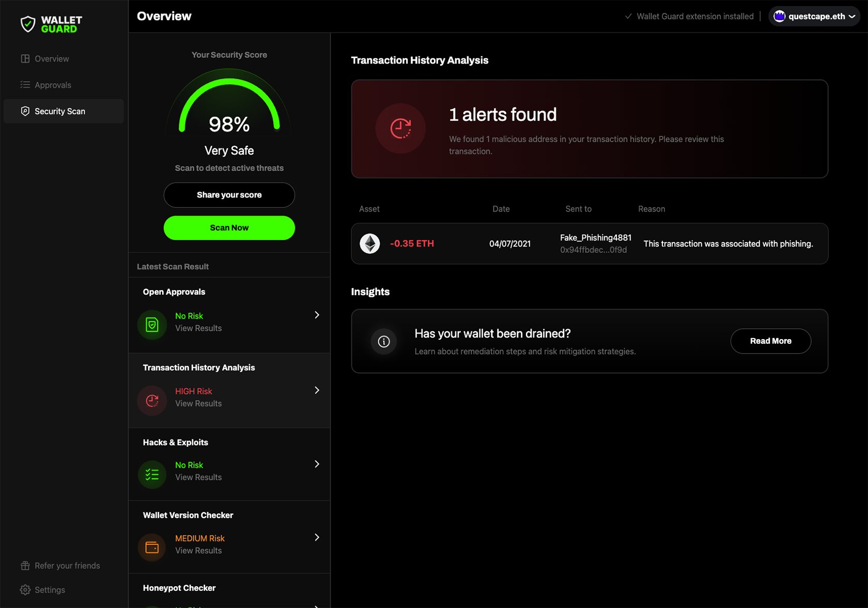Click the Read More button
This screenshot has height=608, width=868.
point(770,341)
